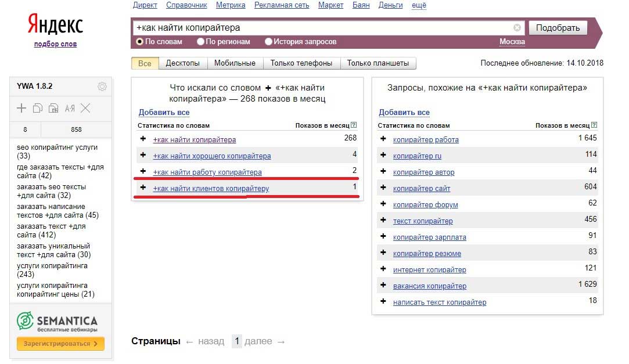Clear YWA list with the X icon
629x364 pixels.
click(x=85, y=108)
